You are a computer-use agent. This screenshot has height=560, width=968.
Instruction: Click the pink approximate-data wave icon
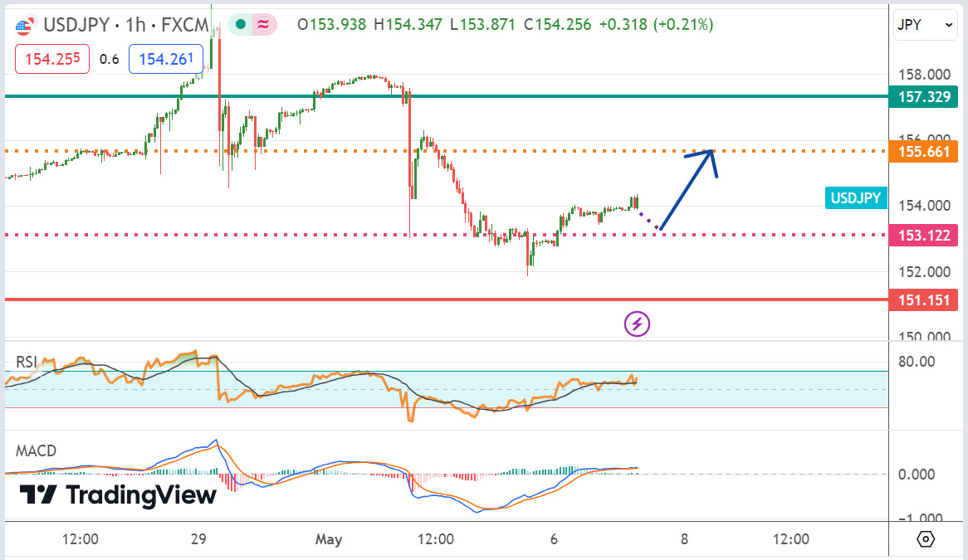262,25
